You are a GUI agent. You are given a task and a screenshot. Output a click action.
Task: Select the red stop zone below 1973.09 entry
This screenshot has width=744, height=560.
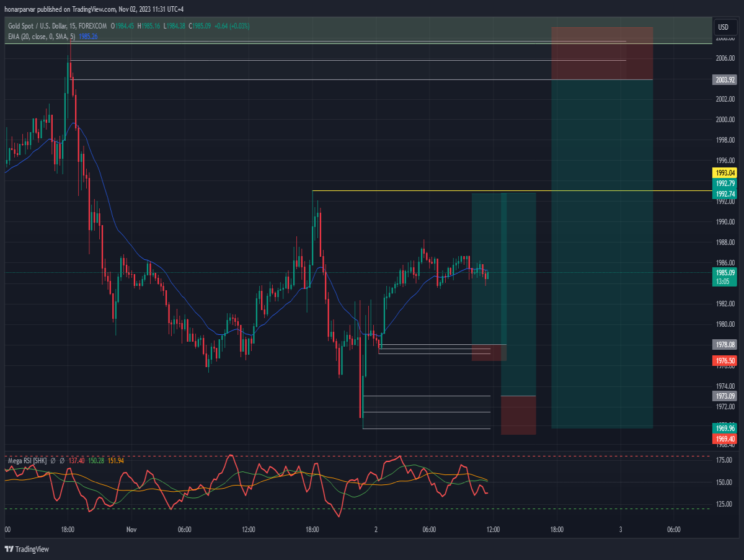[x=518, y=415]
